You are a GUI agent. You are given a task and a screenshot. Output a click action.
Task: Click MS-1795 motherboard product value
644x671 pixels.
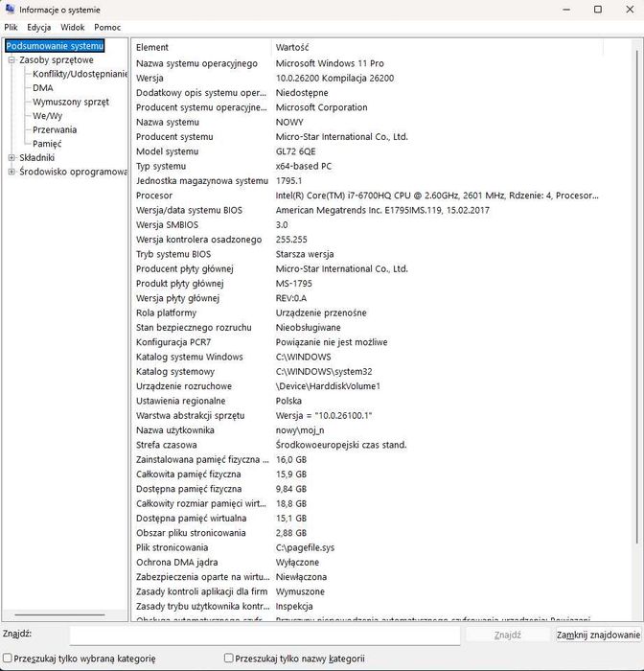(293, 284)
